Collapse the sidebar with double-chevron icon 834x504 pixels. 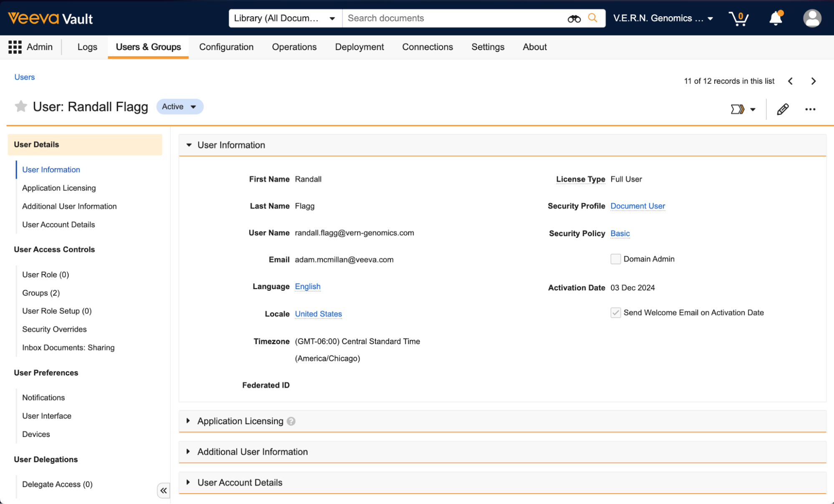(x=164, y=490)
